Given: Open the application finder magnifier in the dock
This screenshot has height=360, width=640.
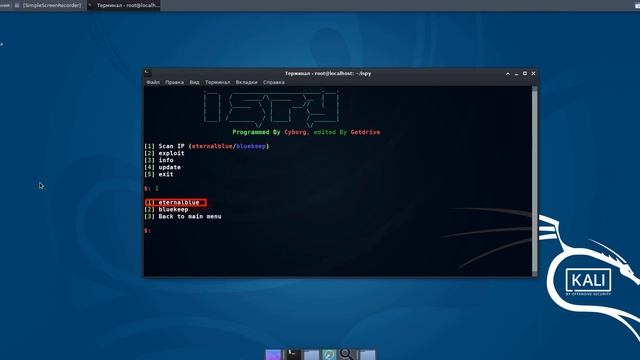Looking at the screenshot, I should [x=347, y=354].
